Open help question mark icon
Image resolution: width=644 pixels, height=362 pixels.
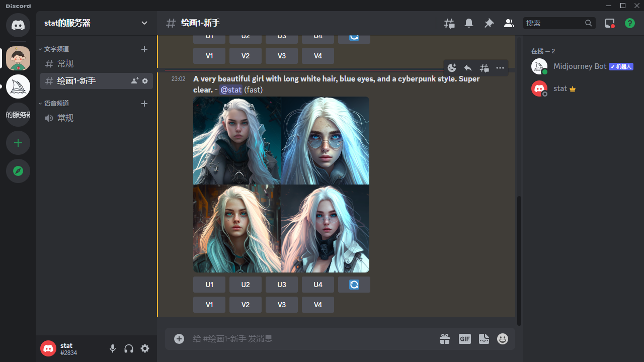pyautogui.click(x=630, y=23)
